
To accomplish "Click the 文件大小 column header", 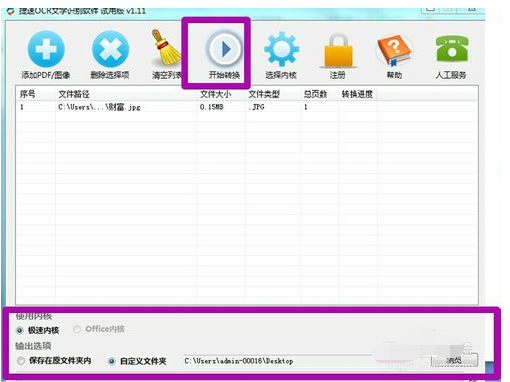I will coord(221,94).
